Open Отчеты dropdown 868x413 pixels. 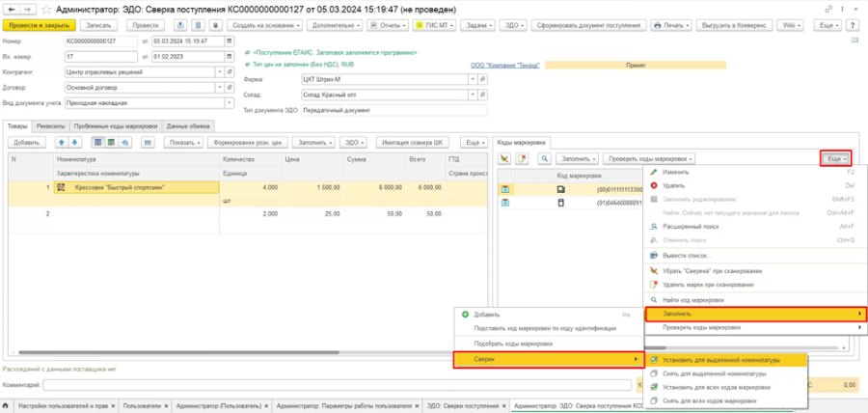click(x=388, y=25)
